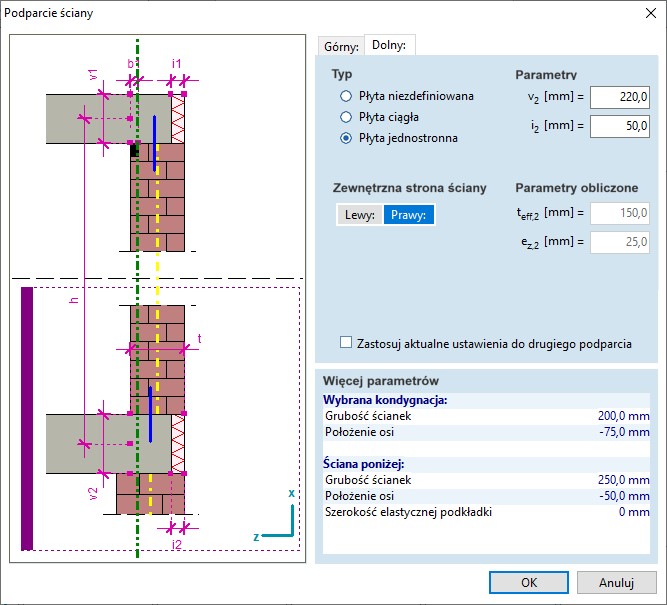The image size is (667, 605).
Task: Click the v2 dimension label in diagram
Action: click(x=93, y=492)
